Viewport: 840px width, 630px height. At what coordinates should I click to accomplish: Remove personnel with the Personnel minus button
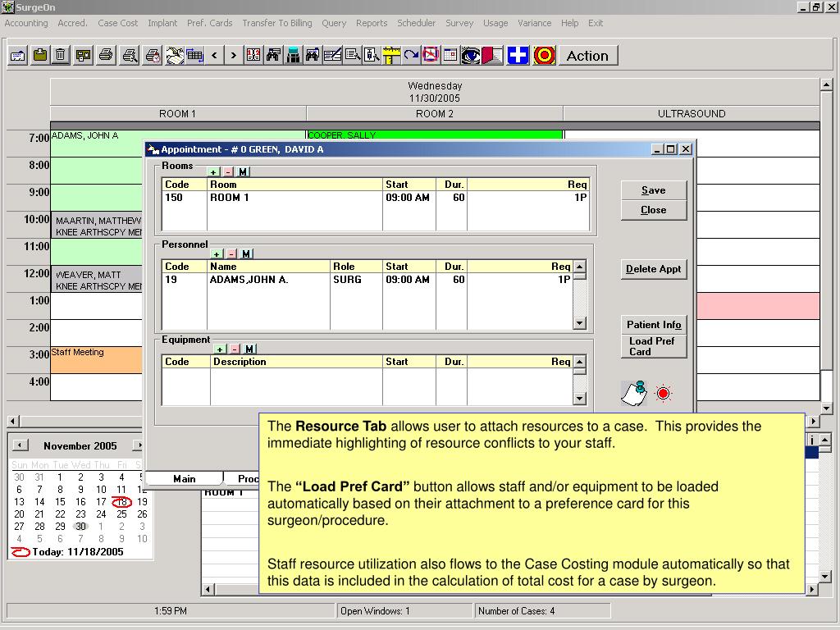(x=231, y=254)
